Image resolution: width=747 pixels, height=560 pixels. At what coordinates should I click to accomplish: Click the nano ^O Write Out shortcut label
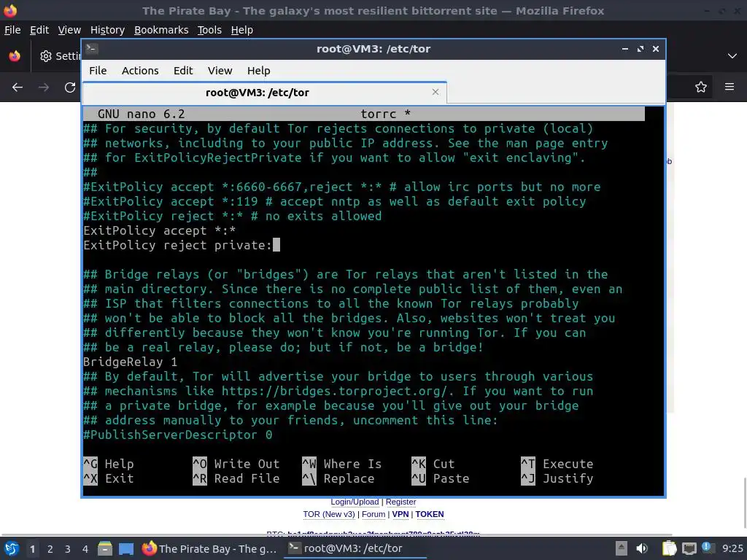pos(236,464)
